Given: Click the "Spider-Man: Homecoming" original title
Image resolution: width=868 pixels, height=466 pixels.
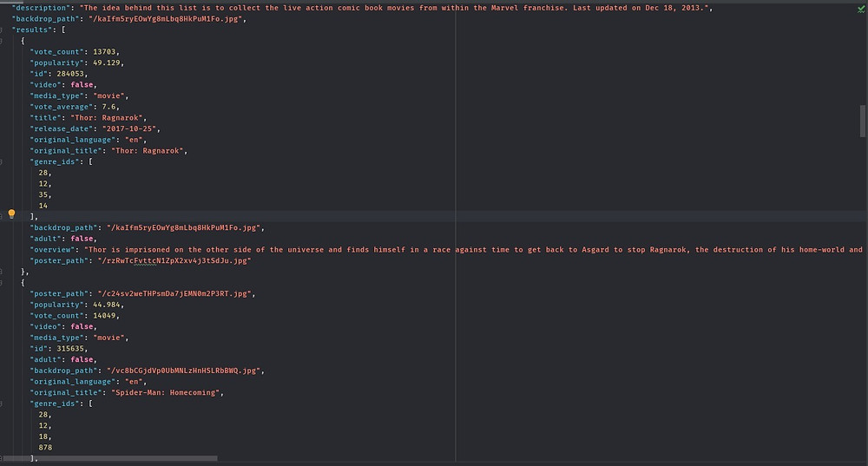Looking at the screenshot, I should pos(166,392).
